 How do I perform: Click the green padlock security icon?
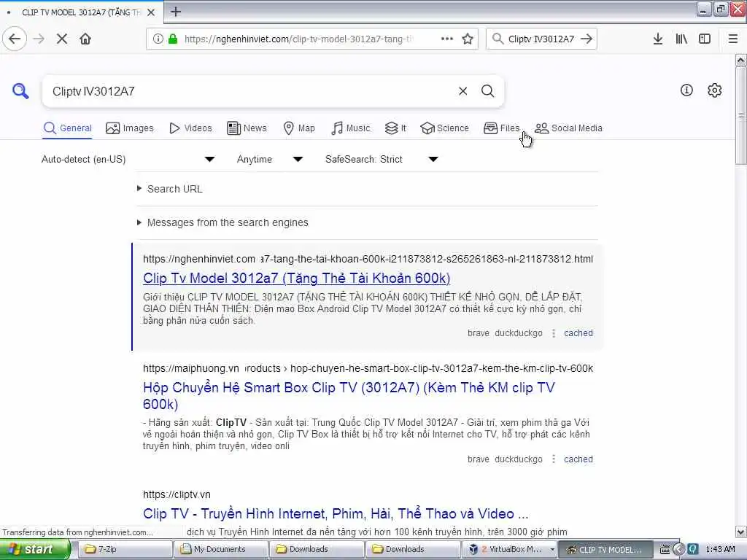(x=173, y=39)
